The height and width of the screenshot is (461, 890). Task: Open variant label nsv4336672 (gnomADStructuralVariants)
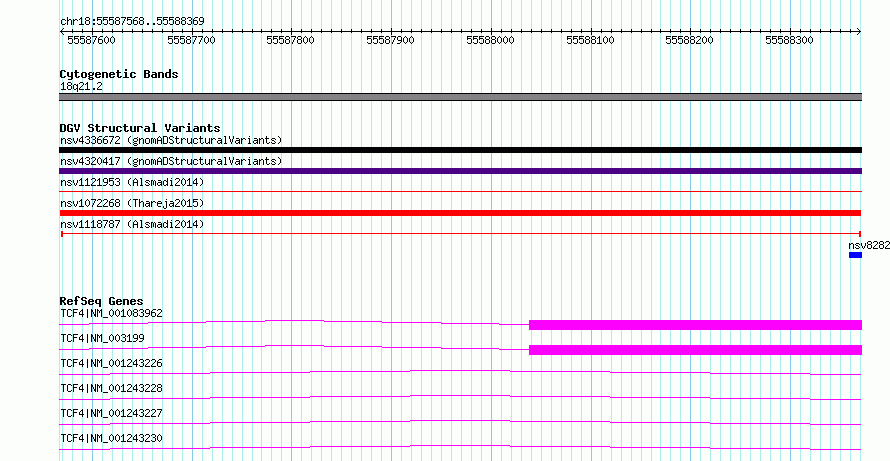pos(171,140)
